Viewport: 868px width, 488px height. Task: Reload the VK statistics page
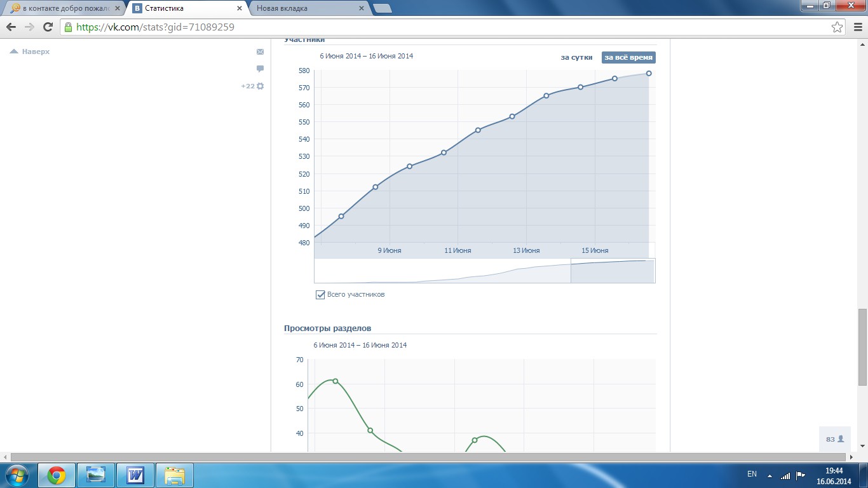click(48, 27)
